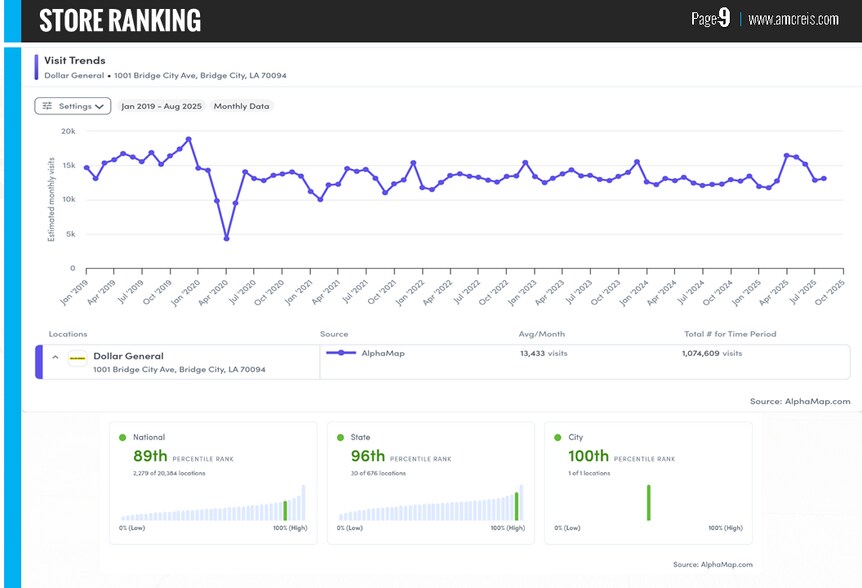Click the green bar in City percentile chart

click(649, 502)
